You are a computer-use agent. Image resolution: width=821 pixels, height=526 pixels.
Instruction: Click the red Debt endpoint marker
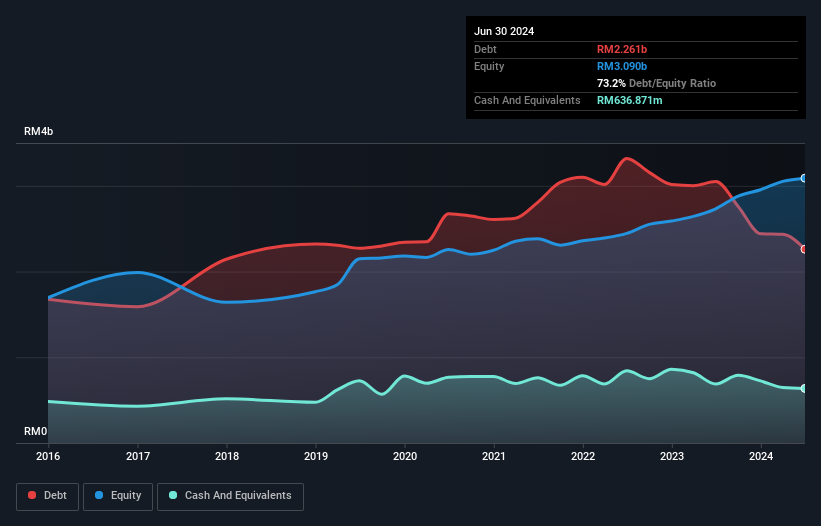pos(804,249)
